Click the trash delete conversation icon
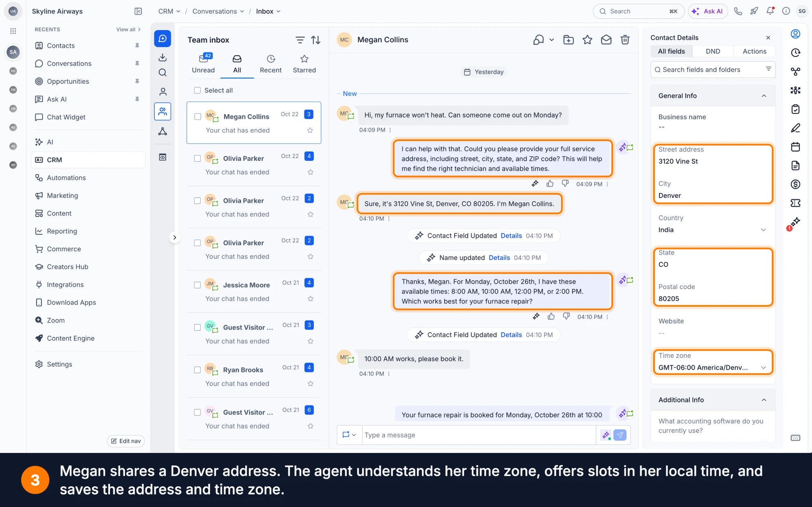812x507 pixels. tap(625, 39)
